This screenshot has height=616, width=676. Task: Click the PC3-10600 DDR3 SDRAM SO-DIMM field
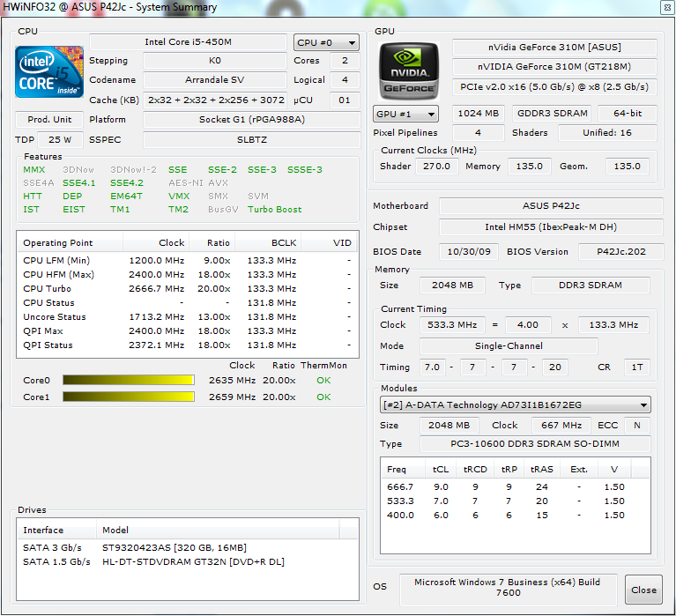[535, 443]
